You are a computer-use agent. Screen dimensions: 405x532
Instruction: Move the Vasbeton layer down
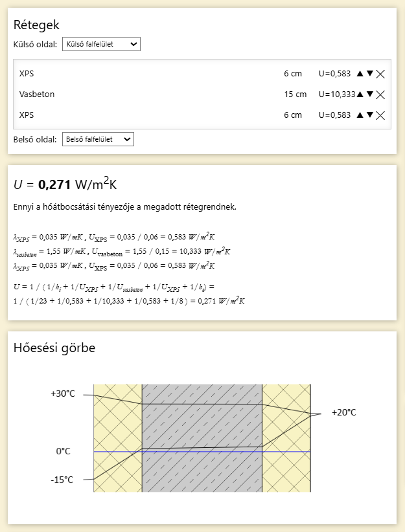click(x=370, y=94)
